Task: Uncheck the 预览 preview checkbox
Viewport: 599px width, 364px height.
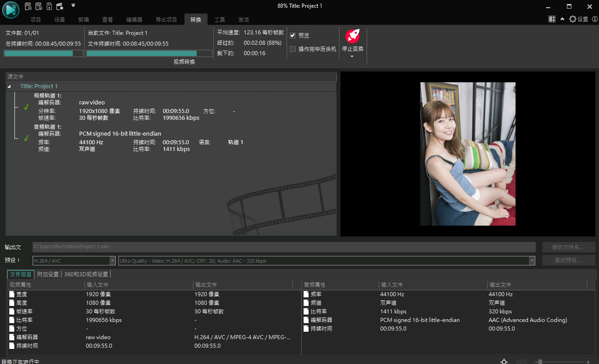Action: [292, 35]
